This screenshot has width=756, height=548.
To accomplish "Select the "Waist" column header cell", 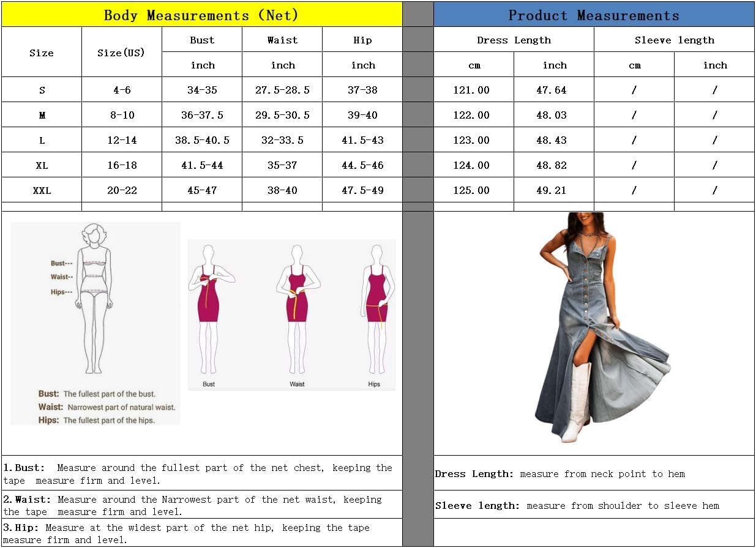I will pyautogui.click(x=282, y=40).
